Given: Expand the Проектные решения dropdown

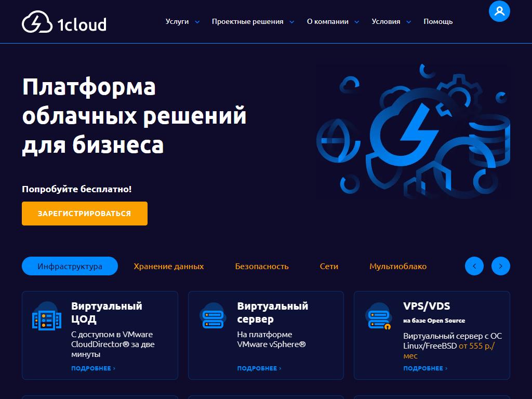Looking at the screenshot, I should tap(252, 22).
